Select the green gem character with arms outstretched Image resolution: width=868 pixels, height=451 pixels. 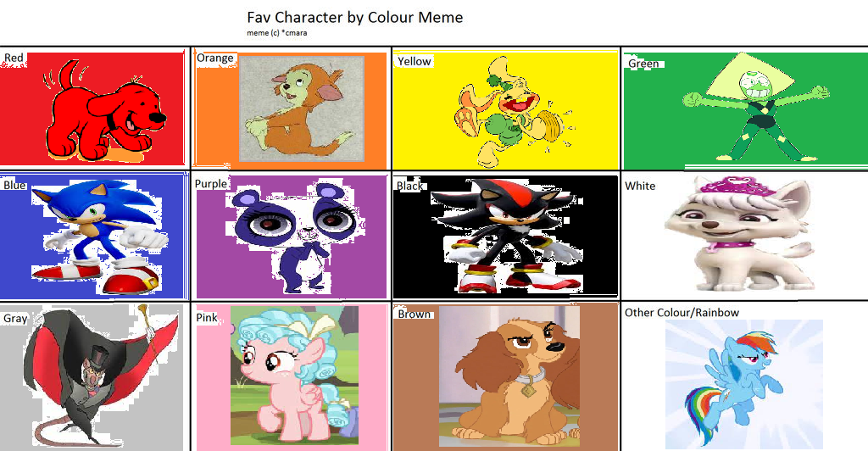tap(755, 106)
